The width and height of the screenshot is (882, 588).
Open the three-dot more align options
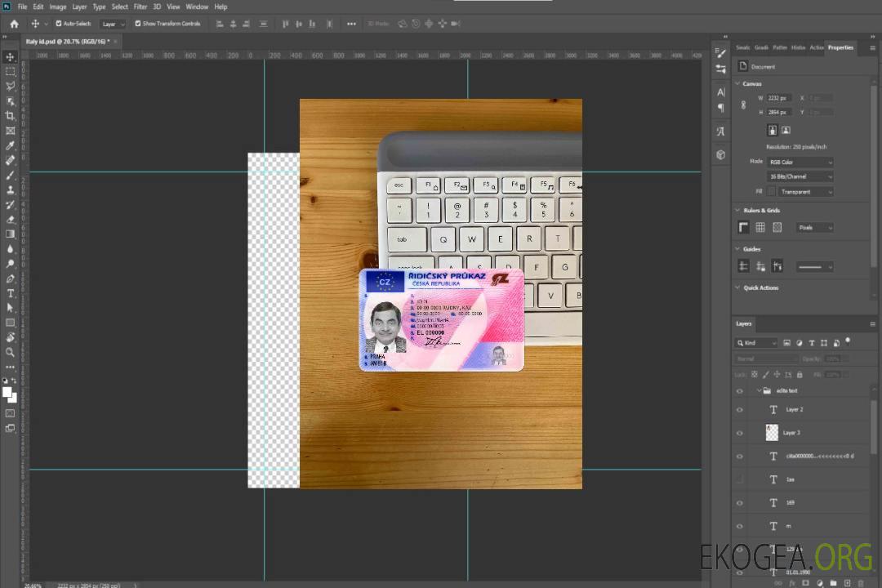click(351, 24)
